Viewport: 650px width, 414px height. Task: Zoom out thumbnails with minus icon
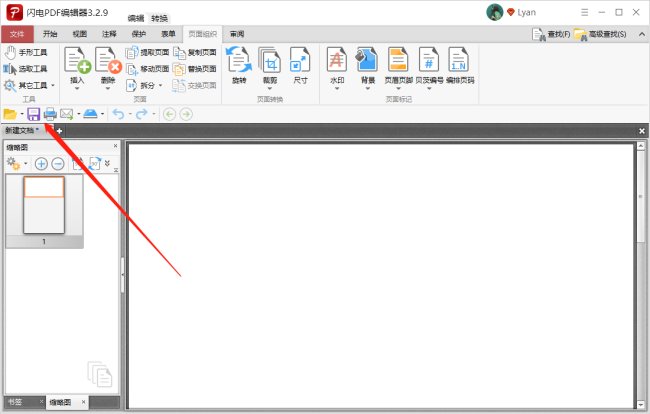[58, 163]
